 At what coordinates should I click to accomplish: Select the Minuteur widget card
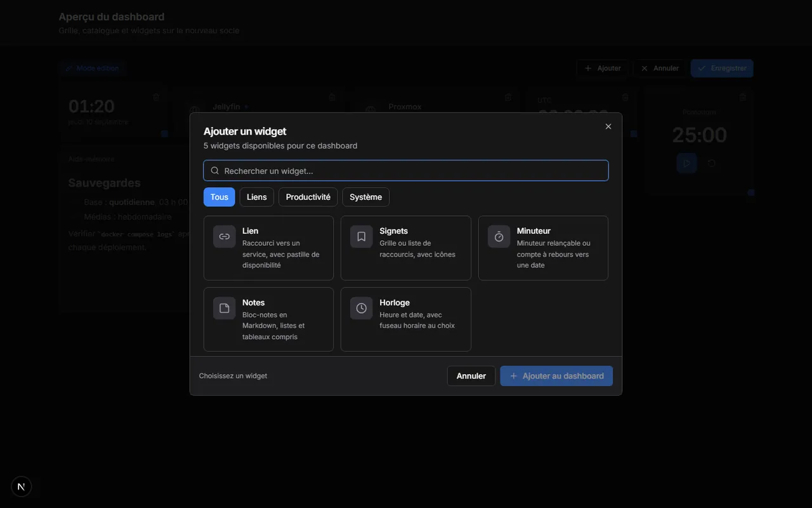pos(543,248)
